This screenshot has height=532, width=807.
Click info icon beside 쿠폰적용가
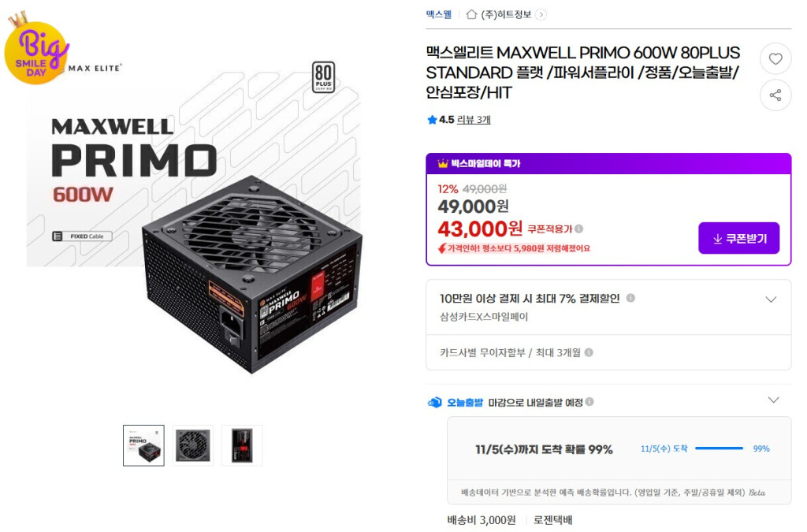tap(579, 229)
